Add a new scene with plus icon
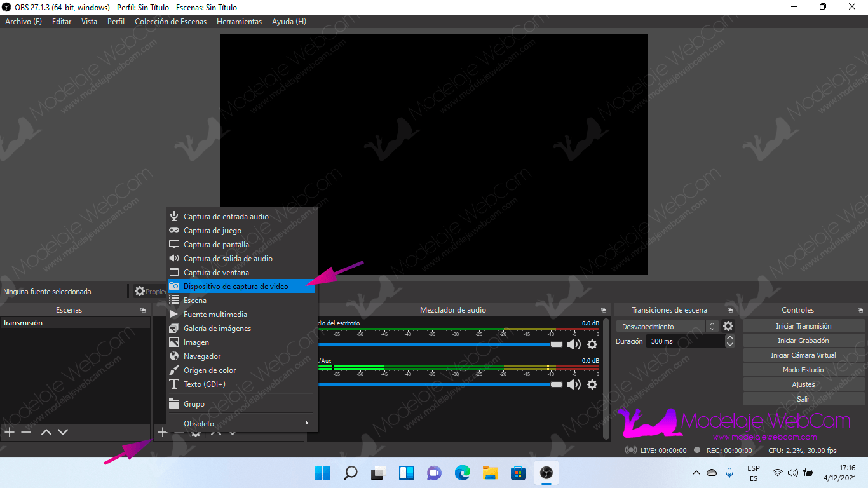 click(x=10, y=432)
